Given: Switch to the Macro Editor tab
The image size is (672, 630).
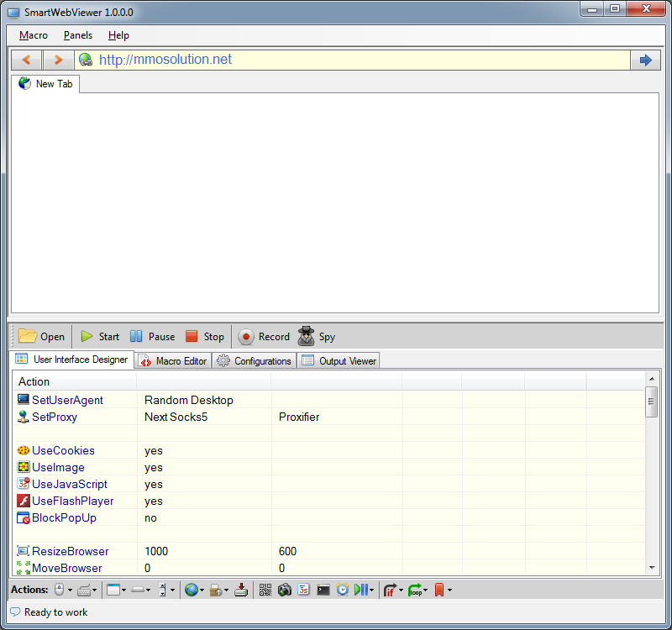Looking at the screenshot, I should pos(172,361).
